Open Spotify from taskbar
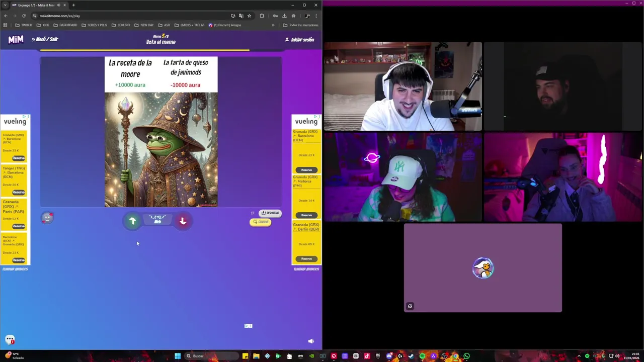Viewport: 644px width, 362px height. pos(422,356)
